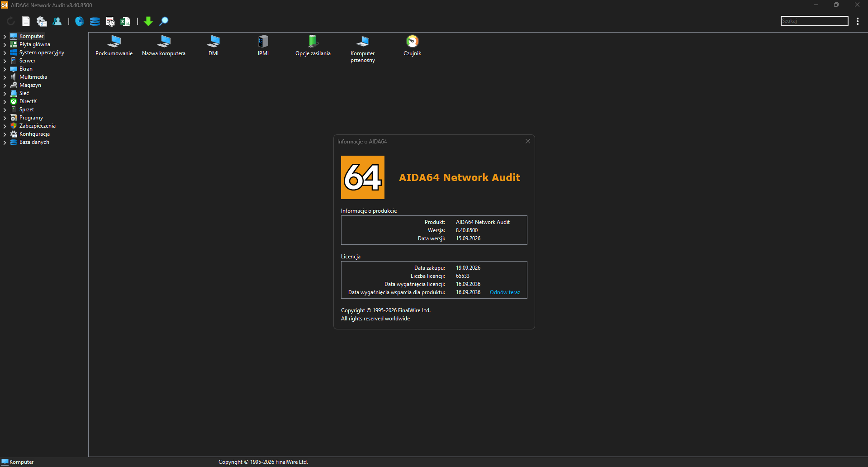Open the three-dot menu beside the search field
This screenshot has height=467, width=868.
click(x=858, y=21)
